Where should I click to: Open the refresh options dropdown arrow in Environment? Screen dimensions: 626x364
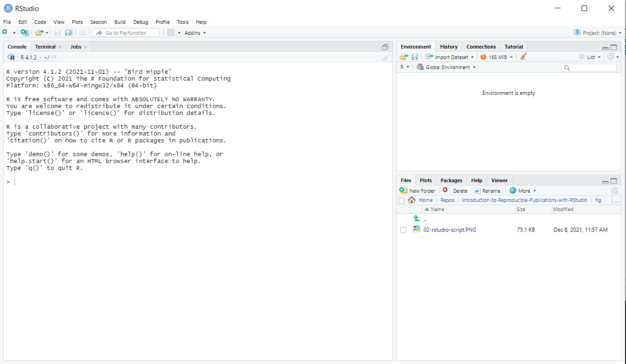[618, 57]
